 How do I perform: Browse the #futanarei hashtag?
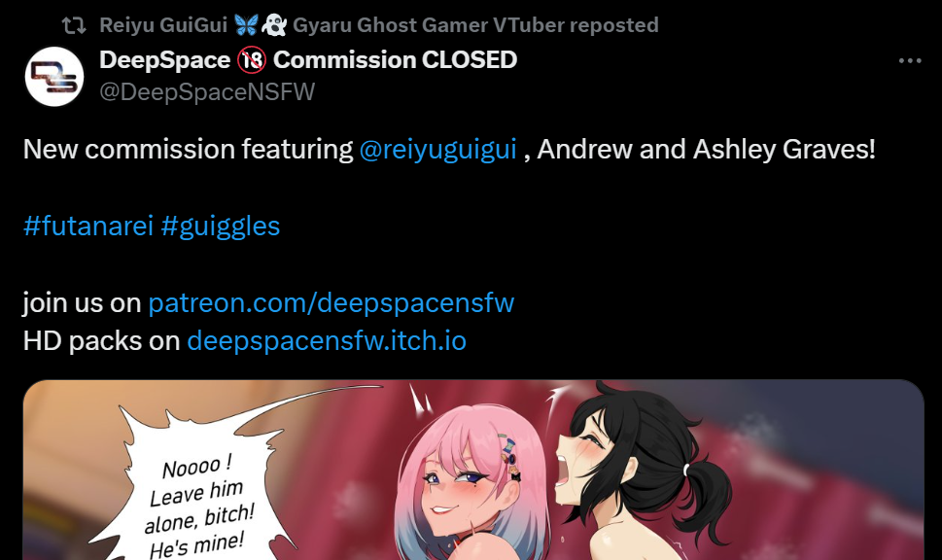click(88, 226)
